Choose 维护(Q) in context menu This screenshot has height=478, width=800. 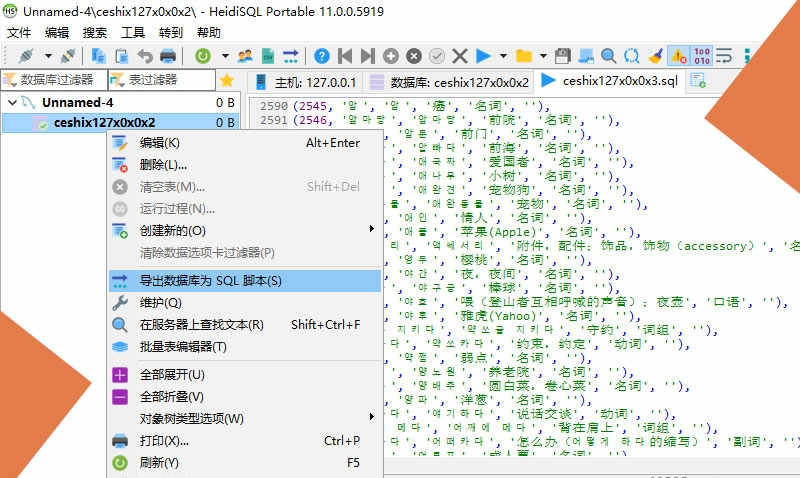click(x=245, y=303)
